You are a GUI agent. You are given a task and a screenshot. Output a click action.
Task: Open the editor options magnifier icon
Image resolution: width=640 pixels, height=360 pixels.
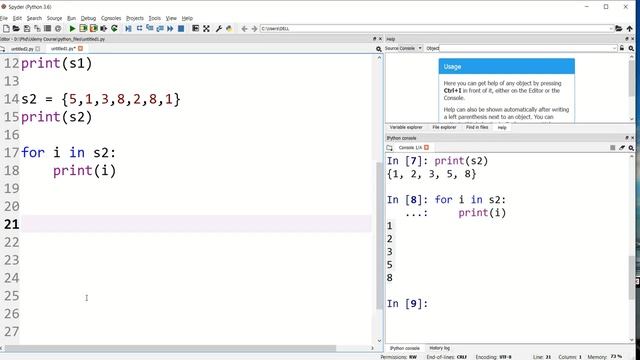[x=379, y=49]
